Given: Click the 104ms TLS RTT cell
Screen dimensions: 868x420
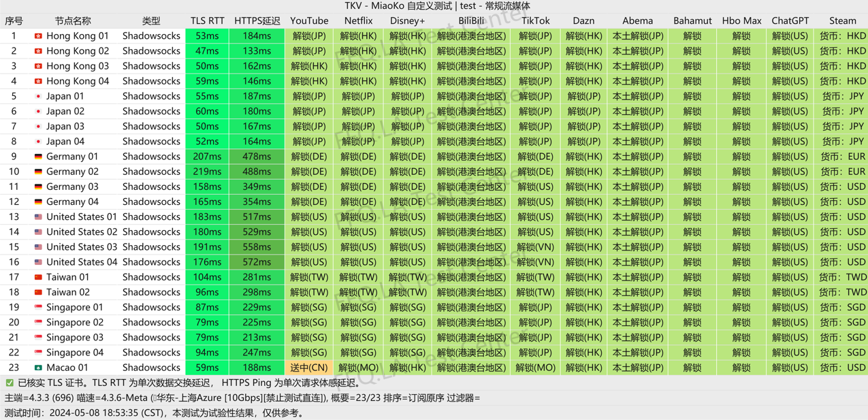Looking at the screenshot, I should click(x=207, y=277).
